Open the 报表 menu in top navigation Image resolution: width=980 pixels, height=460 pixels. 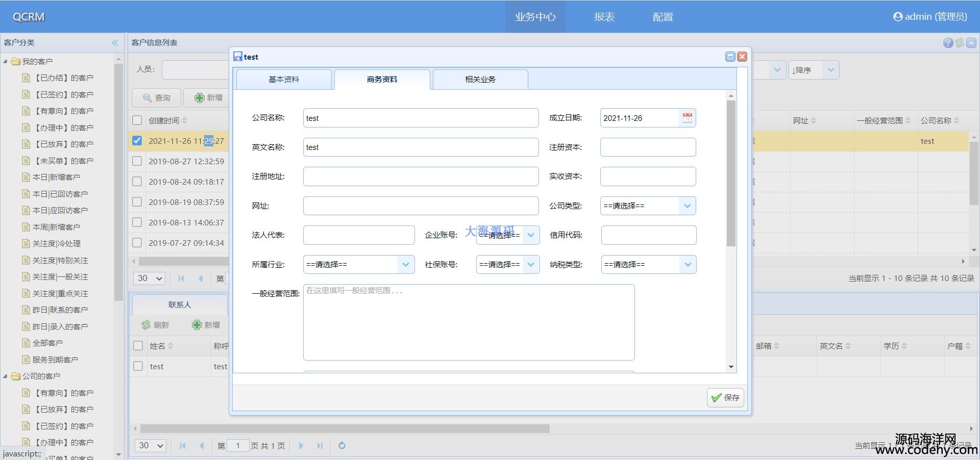[604, 17]
